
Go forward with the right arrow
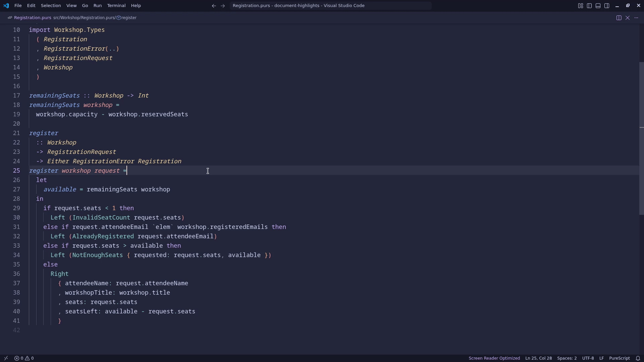coord(223,6)
